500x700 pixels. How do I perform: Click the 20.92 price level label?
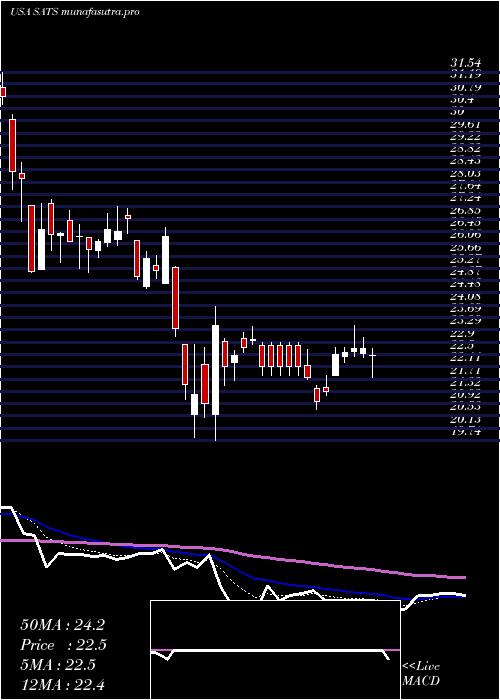(465, 395)
